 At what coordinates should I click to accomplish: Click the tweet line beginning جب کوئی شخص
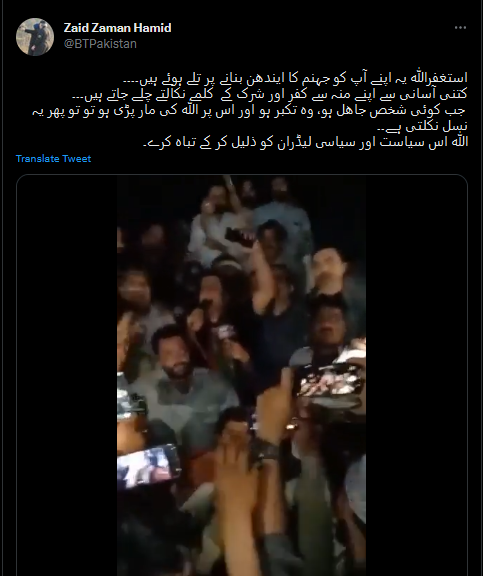pyautogui.click(x=250, y=111)
